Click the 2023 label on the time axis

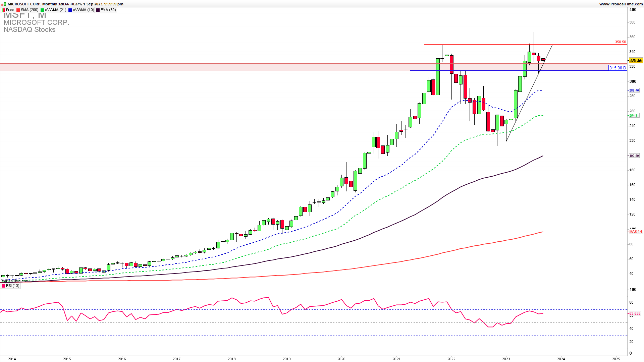506,359
